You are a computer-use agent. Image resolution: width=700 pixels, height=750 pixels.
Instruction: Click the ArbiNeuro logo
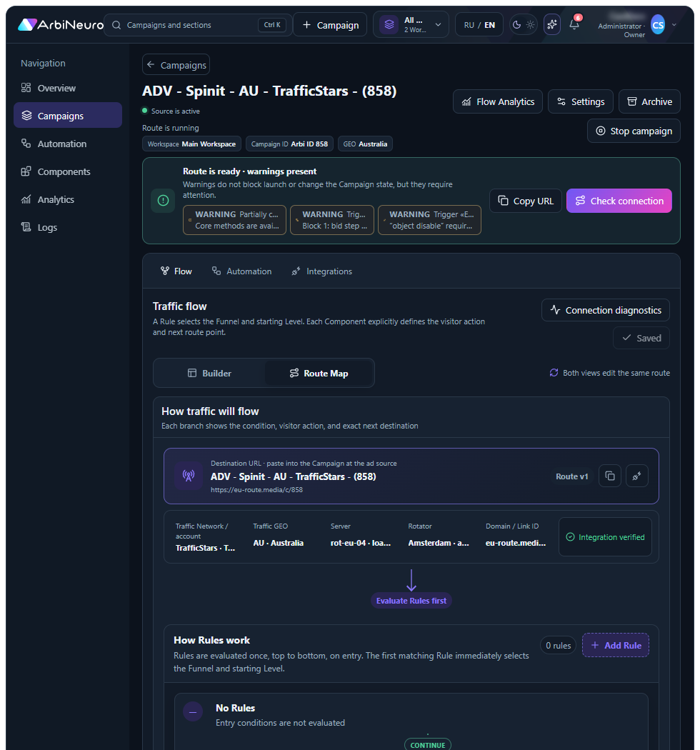(60, 24)
